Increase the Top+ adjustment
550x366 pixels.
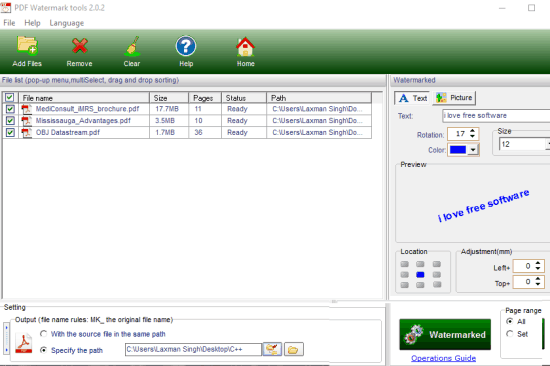tap(538, 279)
